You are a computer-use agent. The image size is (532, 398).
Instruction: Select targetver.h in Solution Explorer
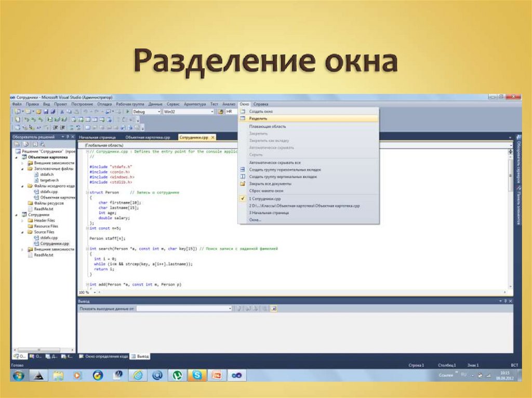click(49, 181)
